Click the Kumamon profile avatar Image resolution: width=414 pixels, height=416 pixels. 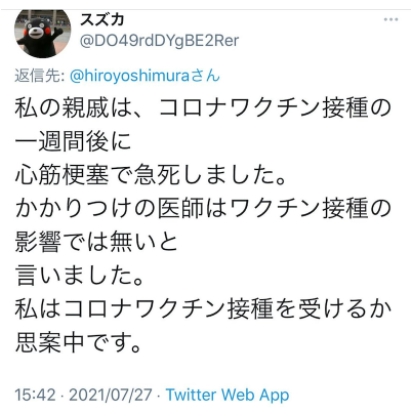pyautogui.click(x=43, y=33)
